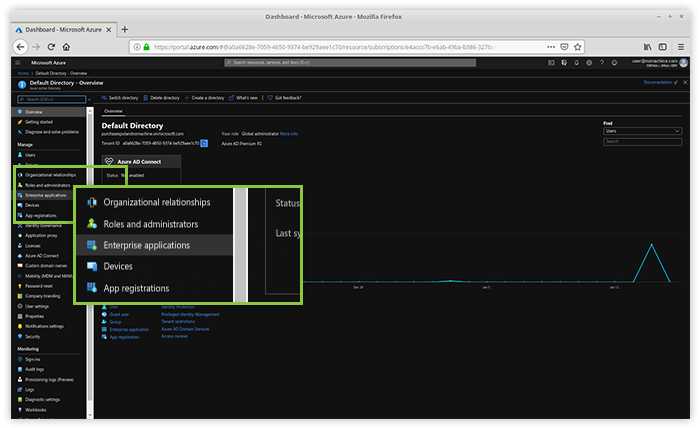Launch Cloud Shell from the Azure top bar
700x428 pixels.
pyautogui.click(x=551, y=63)
